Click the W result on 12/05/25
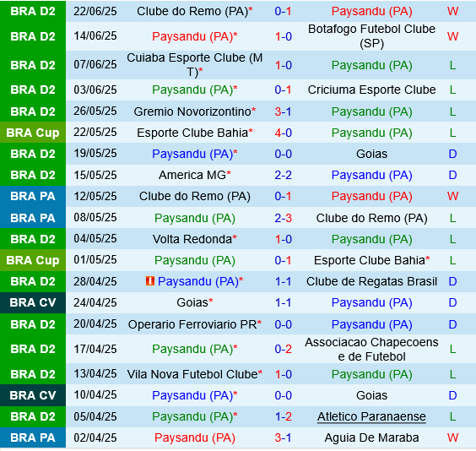 tap(452, 196)
